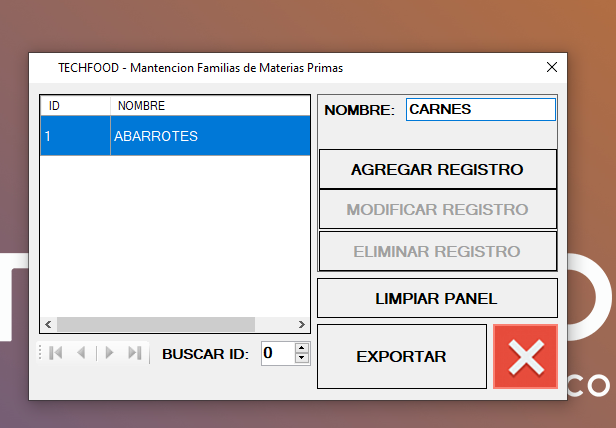Image resolution: width=616 pixels, height=428 pixels.
Task: Click the horizontal scrollbar thumb
Action: coord(155,325)
